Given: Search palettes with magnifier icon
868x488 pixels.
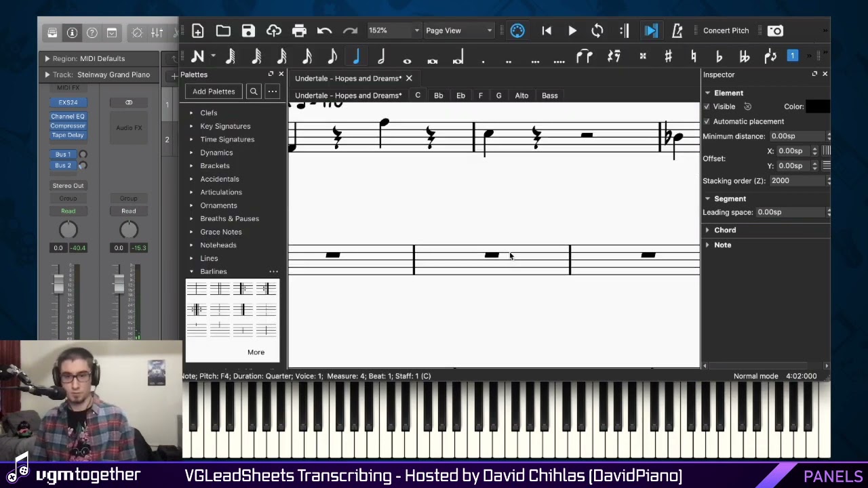Looking at the screenshot, I should pyautogui.click(x=254, y=91).
